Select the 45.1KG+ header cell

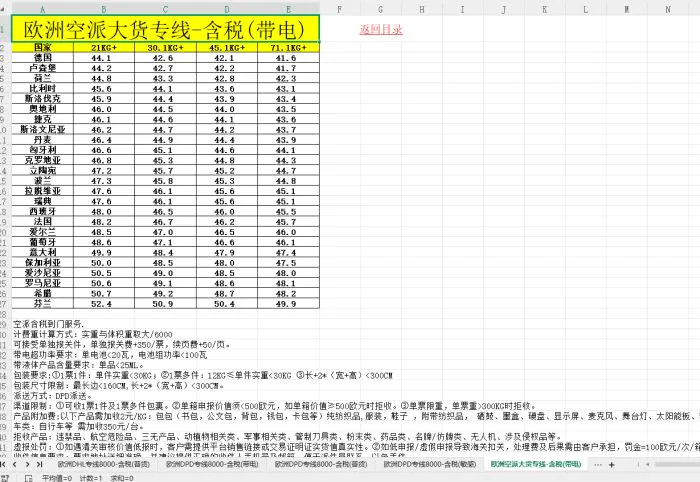(227, 47)
